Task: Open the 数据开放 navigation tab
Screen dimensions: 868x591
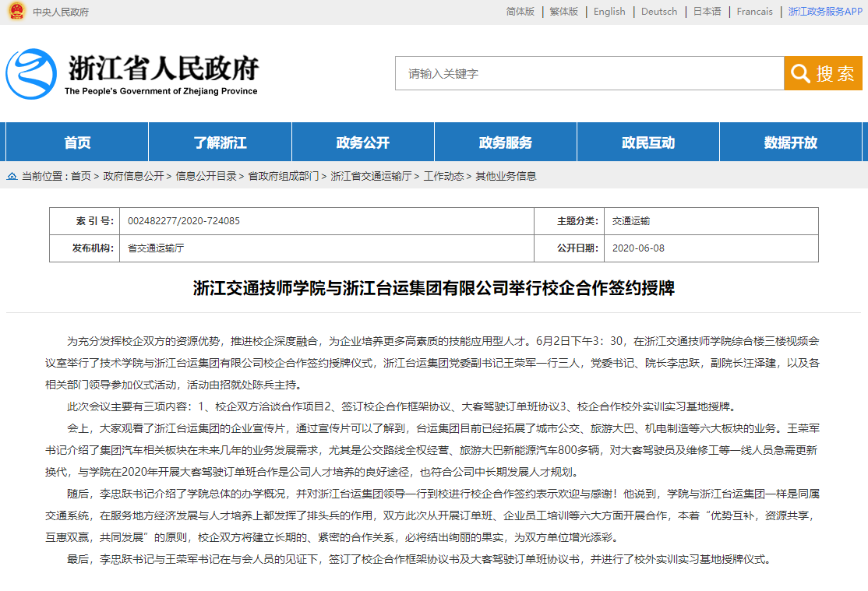Action: point(791,142)
